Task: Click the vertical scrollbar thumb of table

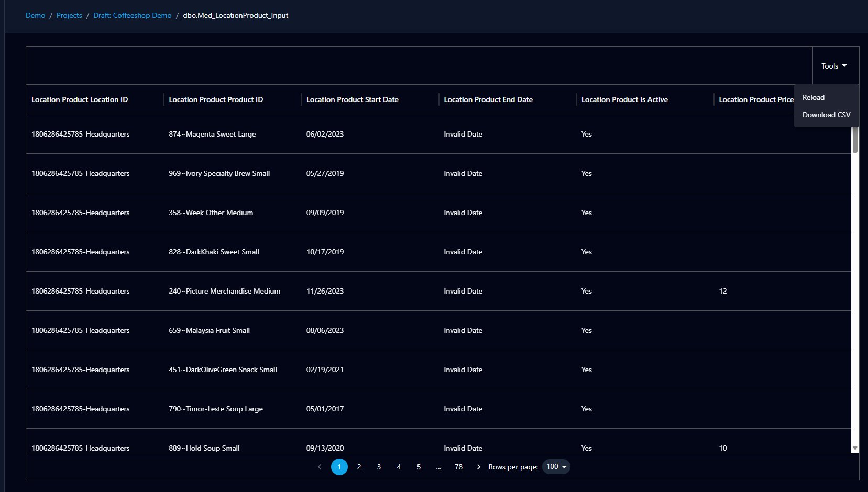Action: point(855,139)
